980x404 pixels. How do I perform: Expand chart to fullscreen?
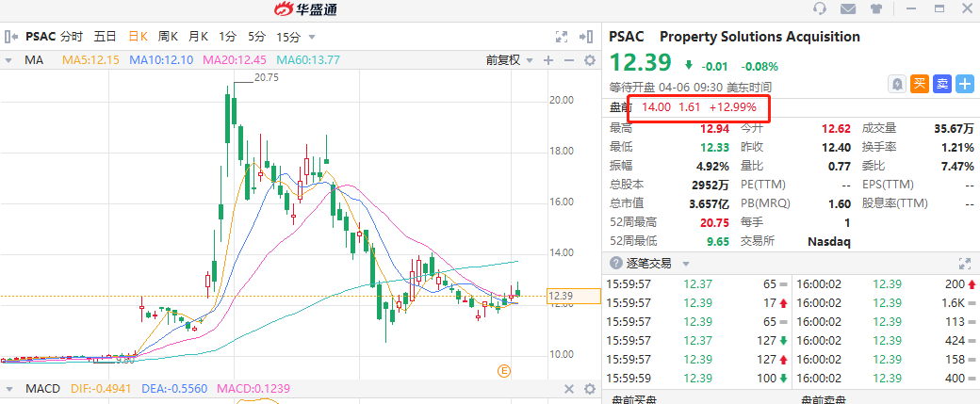(562, 37)
